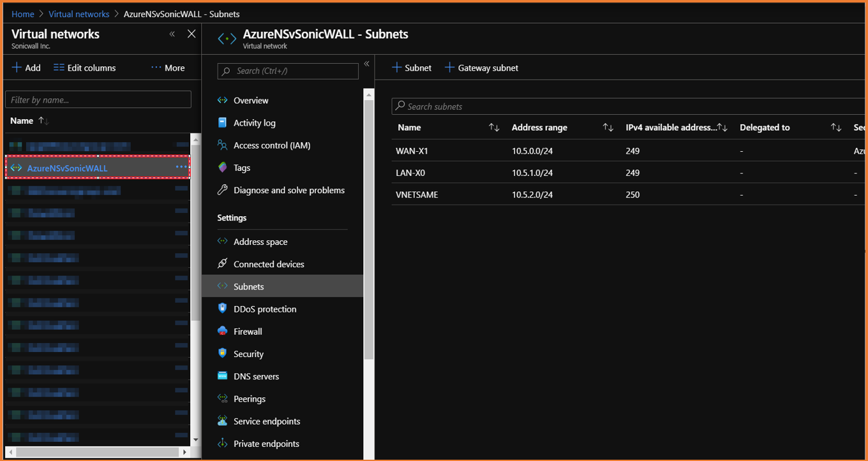The image size is (868, 461).
Task: Add a new Subnet
Action: pos(412,68)
